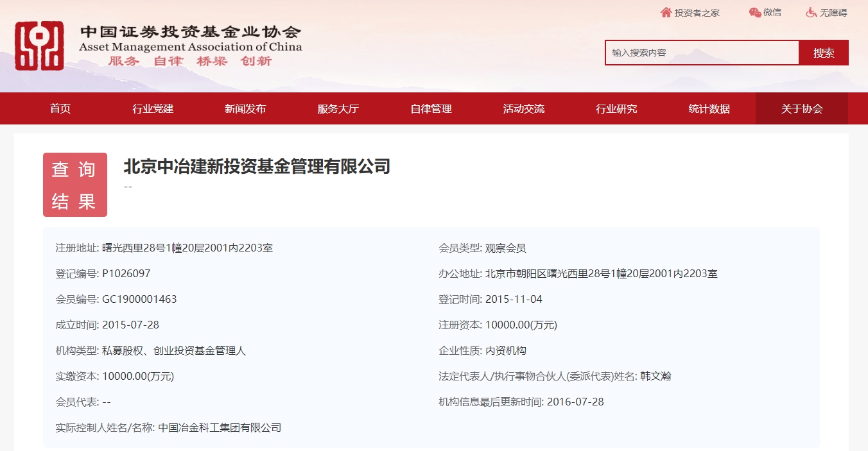
Task: Click the 实际控制人姓名/名称 label
Action: [105, 428]
